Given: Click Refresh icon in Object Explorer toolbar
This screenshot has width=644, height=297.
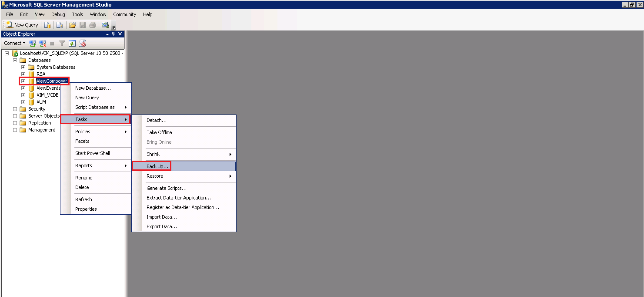Looking at the screenshot, I should click(x=72, y=43).
